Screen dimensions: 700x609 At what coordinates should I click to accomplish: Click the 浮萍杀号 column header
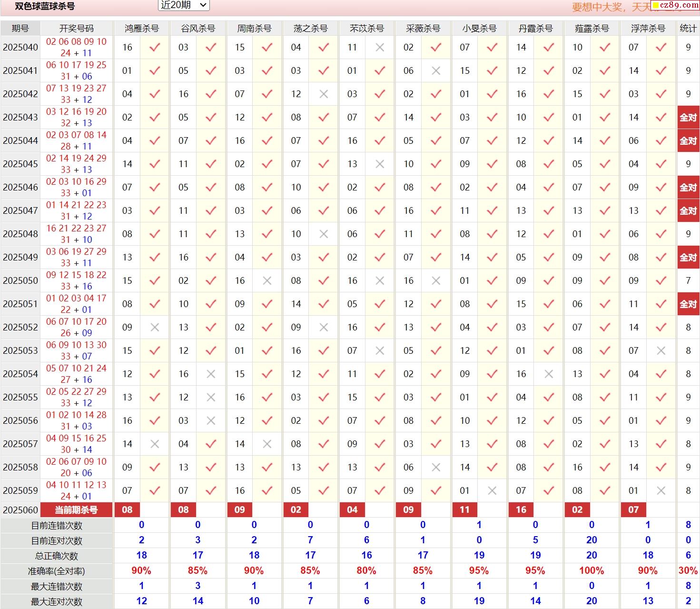click(648, 29)
